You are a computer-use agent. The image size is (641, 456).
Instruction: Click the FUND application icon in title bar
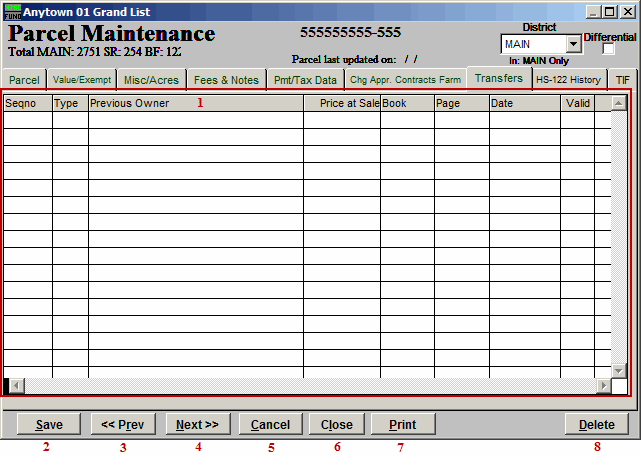[12, 11]
